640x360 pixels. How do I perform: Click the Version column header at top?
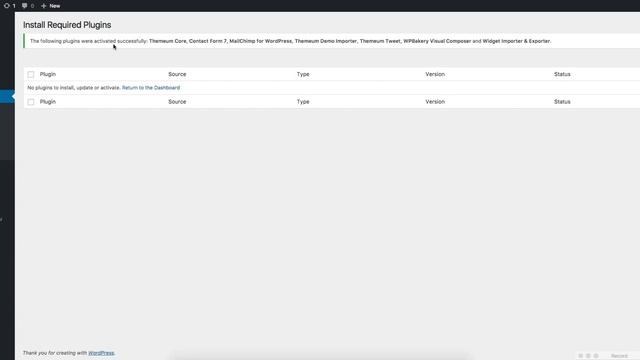pyautogui.click(x=435, y=74)
